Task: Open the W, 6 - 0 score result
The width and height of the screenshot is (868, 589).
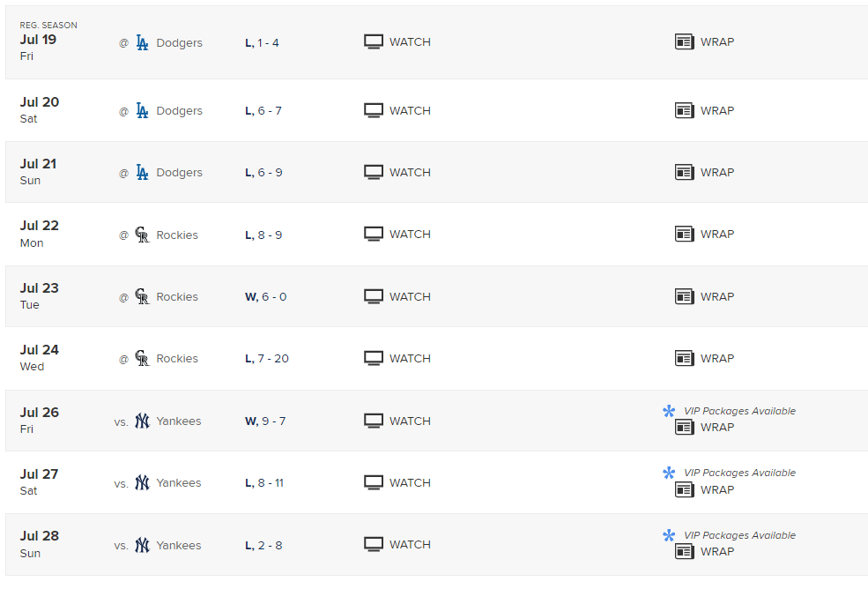Action: 265,297
